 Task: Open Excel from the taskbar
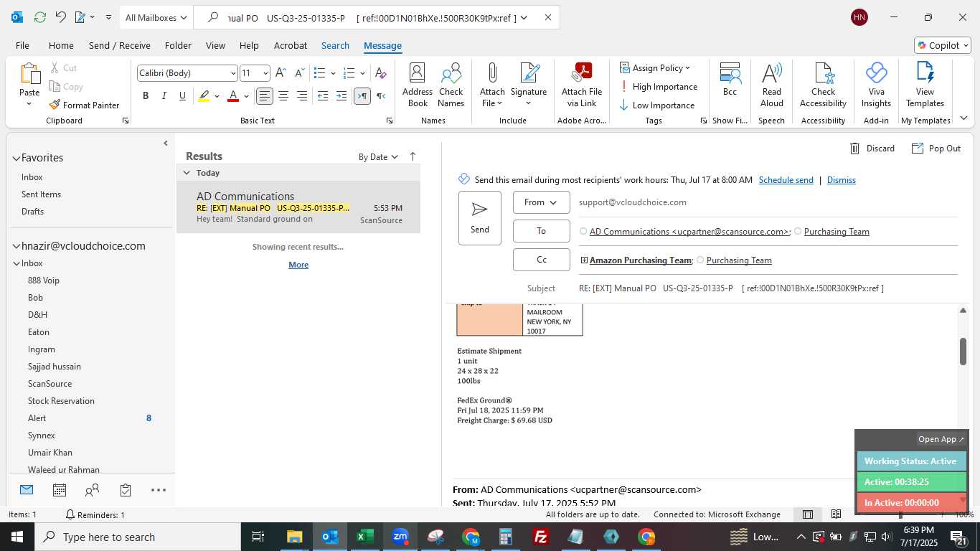click(x=365, y=537)
